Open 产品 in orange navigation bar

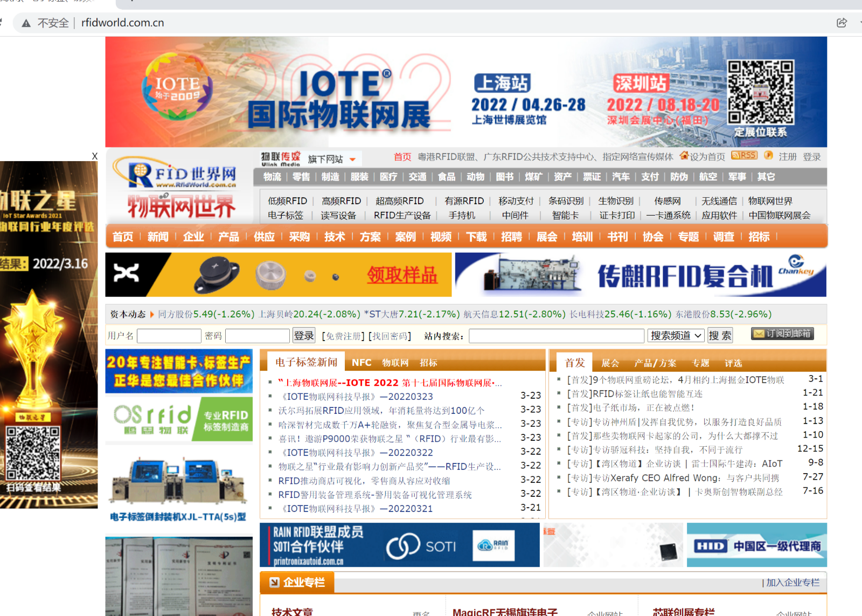coord(228,237)
